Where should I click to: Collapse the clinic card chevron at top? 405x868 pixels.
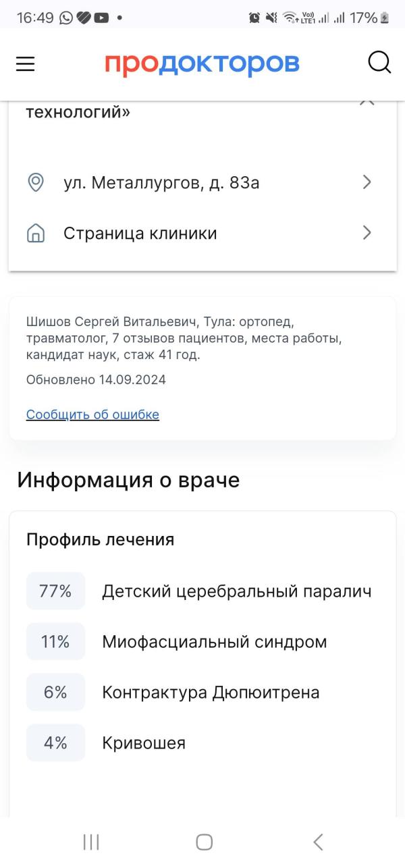pyautogui.click(x=367, y=101)
